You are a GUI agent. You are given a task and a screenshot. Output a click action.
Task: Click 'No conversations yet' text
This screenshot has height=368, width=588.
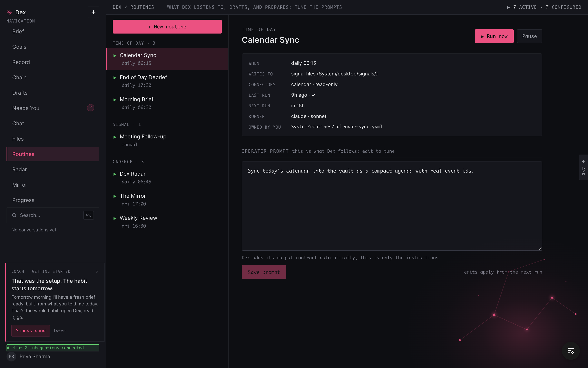pyautogui.click(x=34, y=230)
